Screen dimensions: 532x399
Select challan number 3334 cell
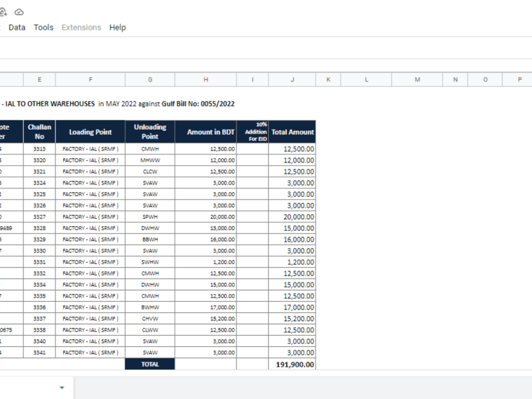[x=39, y=285]
